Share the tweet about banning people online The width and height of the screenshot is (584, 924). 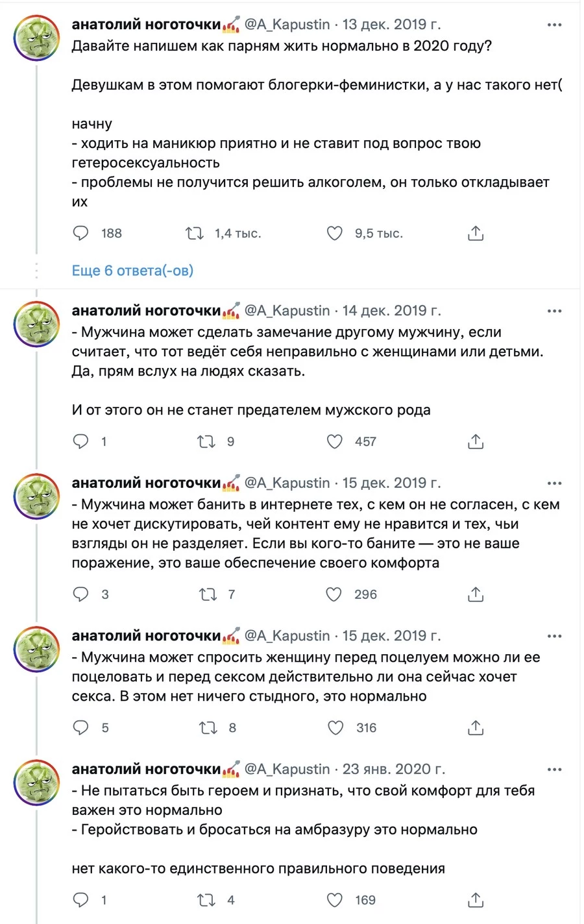475,594
